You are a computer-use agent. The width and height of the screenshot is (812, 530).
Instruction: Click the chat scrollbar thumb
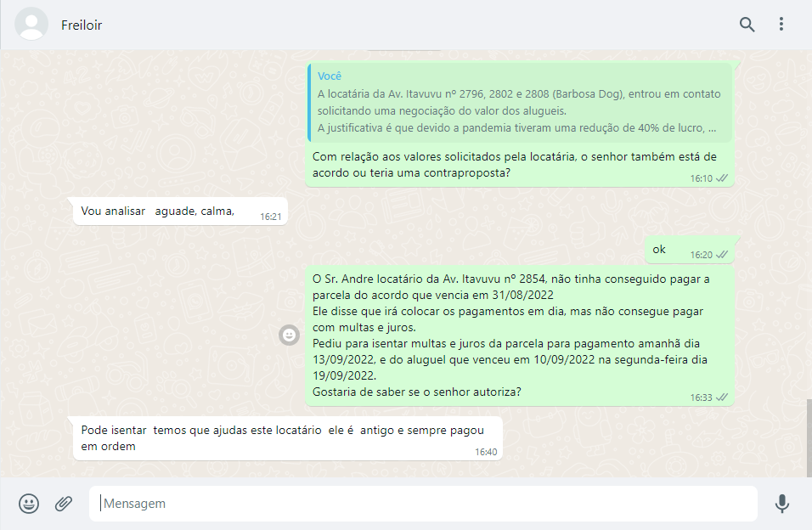[x=808, y=437]
